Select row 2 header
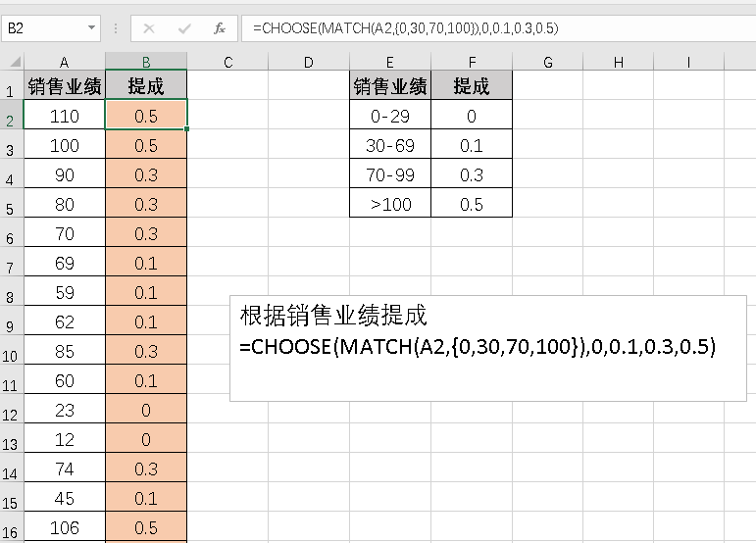This screenshot has width=756, height=543. 12,115
